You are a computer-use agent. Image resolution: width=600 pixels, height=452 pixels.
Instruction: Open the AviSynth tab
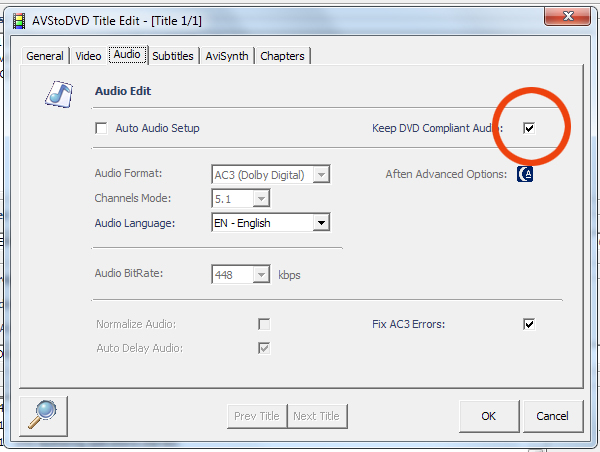pos(227,56)
